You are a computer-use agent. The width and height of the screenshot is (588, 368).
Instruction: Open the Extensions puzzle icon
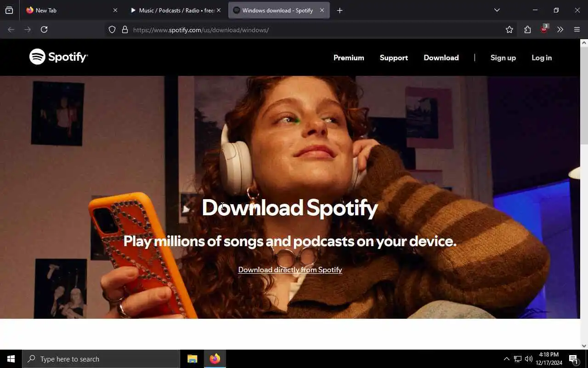point(527,29)
